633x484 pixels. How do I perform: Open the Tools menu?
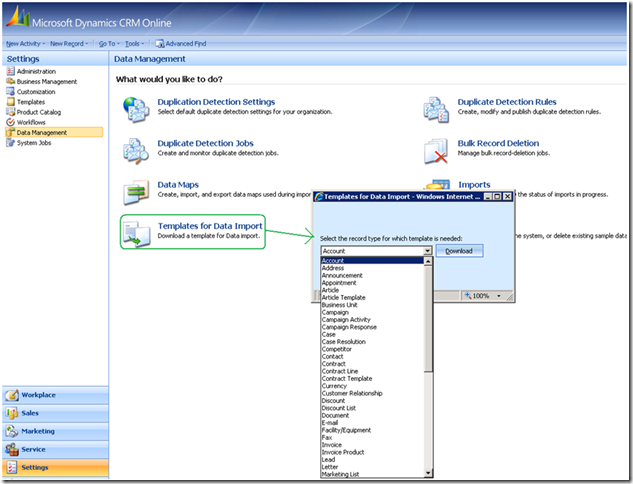pyautogui.click(x=136, y=44)
